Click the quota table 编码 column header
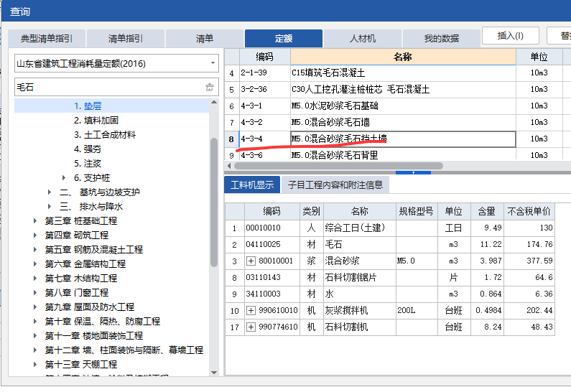Image resolution: width=571 pixels, height=392 pixels. pyautogui.click(x=264, y=57)
